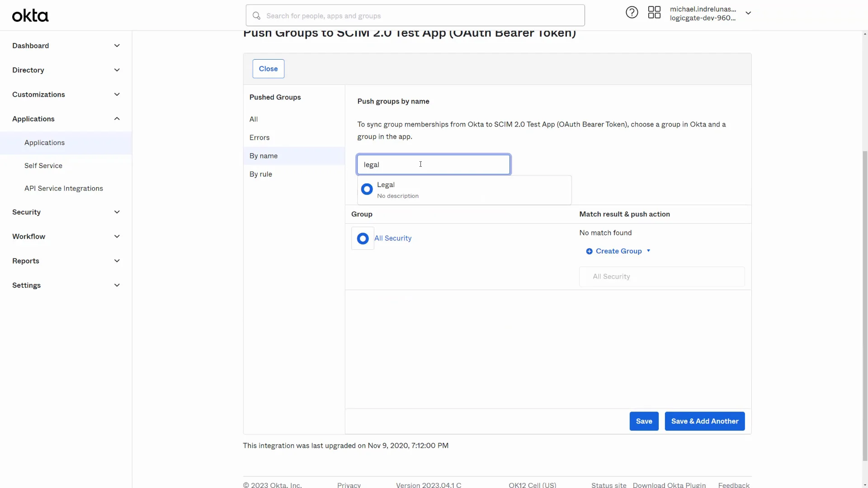Click the Okta logo
868x488 pixels.
click(30, 16)
